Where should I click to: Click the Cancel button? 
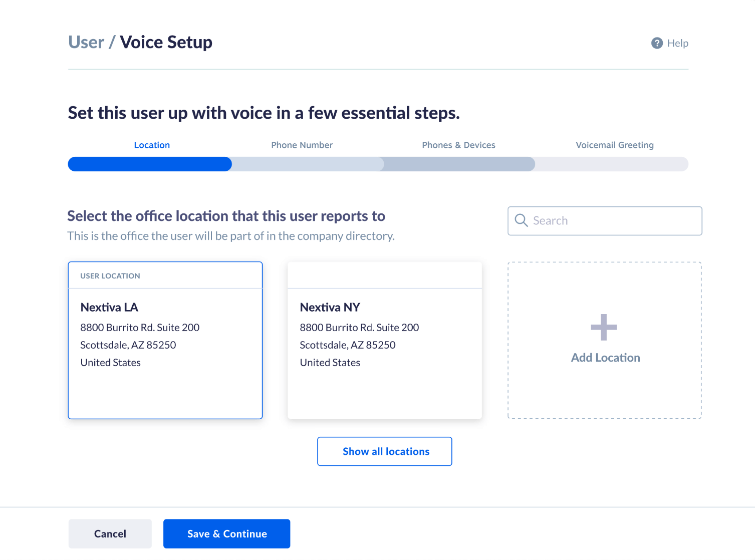tap(110, 533)
